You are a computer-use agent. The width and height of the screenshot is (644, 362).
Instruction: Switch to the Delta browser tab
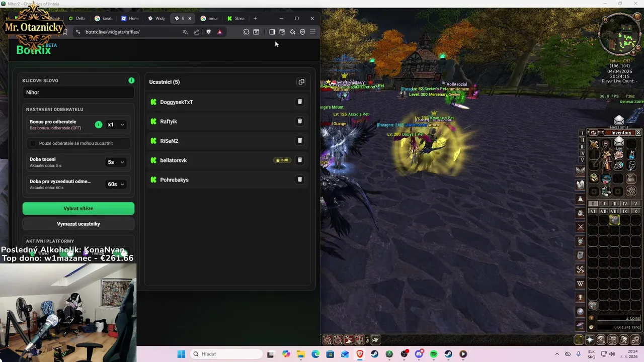click(78, 19)
